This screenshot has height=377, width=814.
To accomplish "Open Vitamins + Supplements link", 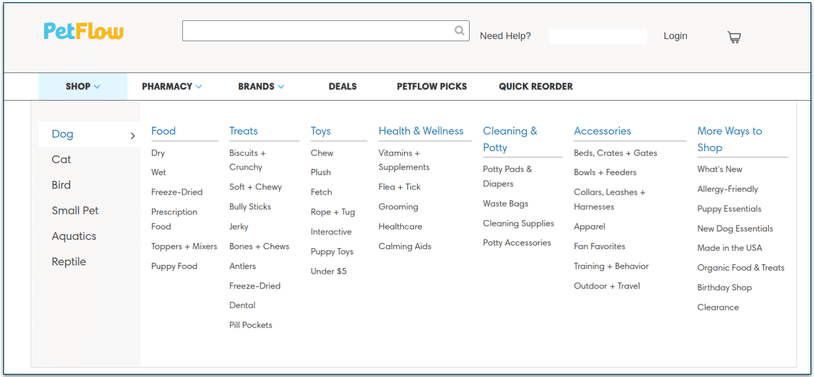I will tap(404, 160).
